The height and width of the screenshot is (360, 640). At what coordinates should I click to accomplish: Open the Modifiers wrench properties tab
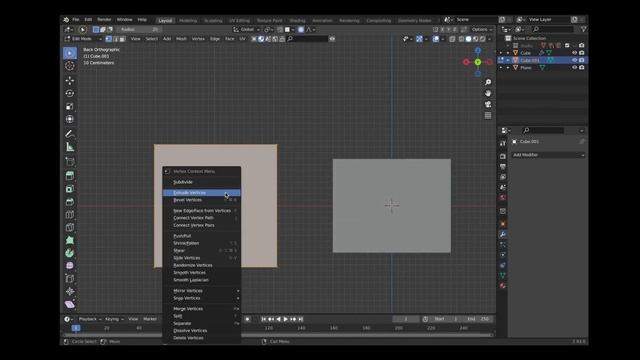click(503, 234)
